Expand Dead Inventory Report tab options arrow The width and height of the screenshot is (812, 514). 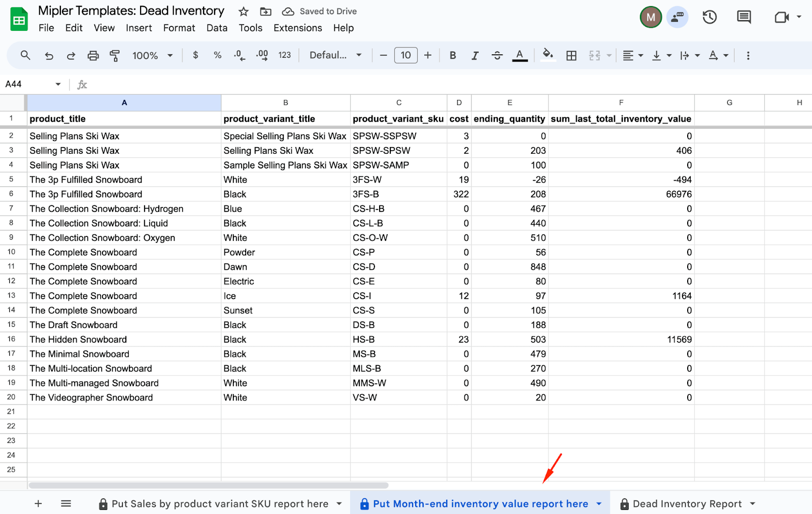pos(753,504)
